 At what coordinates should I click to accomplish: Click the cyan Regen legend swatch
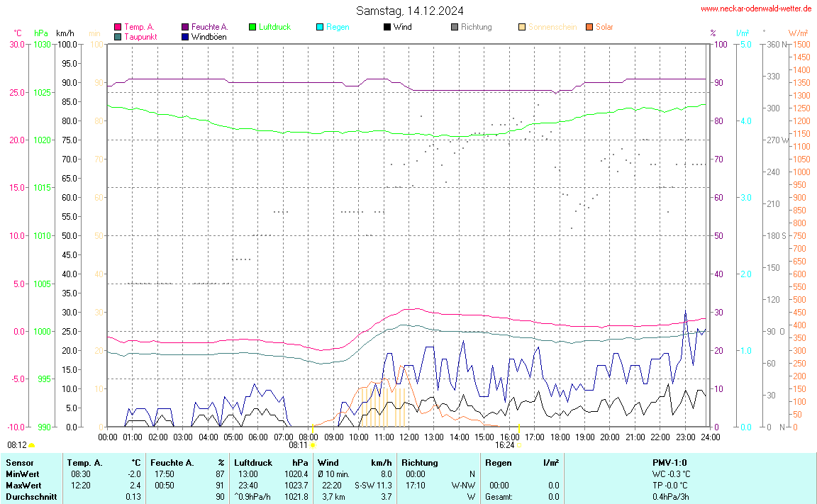pyautogui.click(x=320, y=27)
